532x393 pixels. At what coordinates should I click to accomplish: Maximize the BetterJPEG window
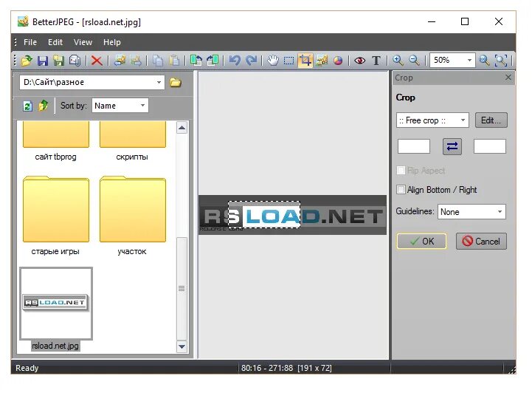tap(465, 21)
